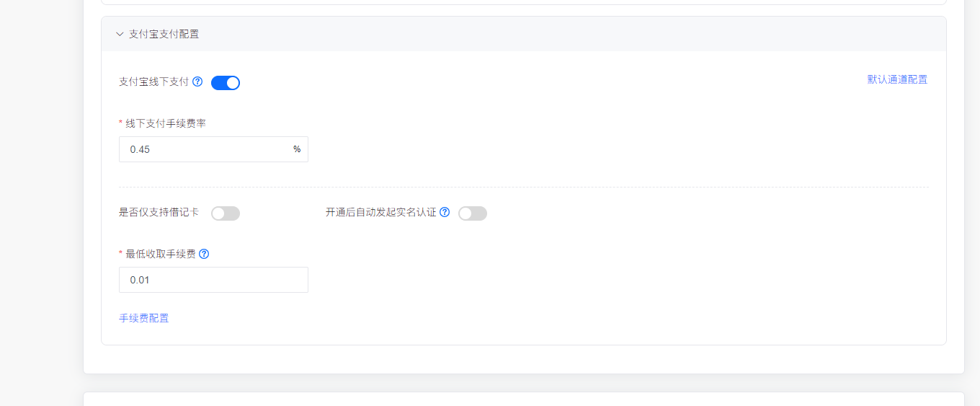Click the 线下支付手续费率 field label
This screenshot has width=980, height=406.
point(166,123)
